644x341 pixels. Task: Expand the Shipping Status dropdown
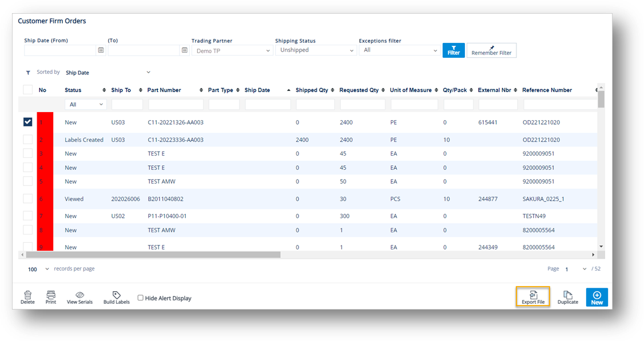tap(316, 50)
